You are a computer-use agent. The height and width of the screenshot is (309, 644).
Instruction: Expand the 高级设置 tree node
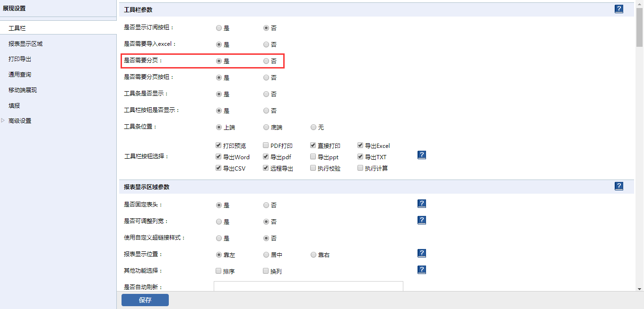[3, 121]
